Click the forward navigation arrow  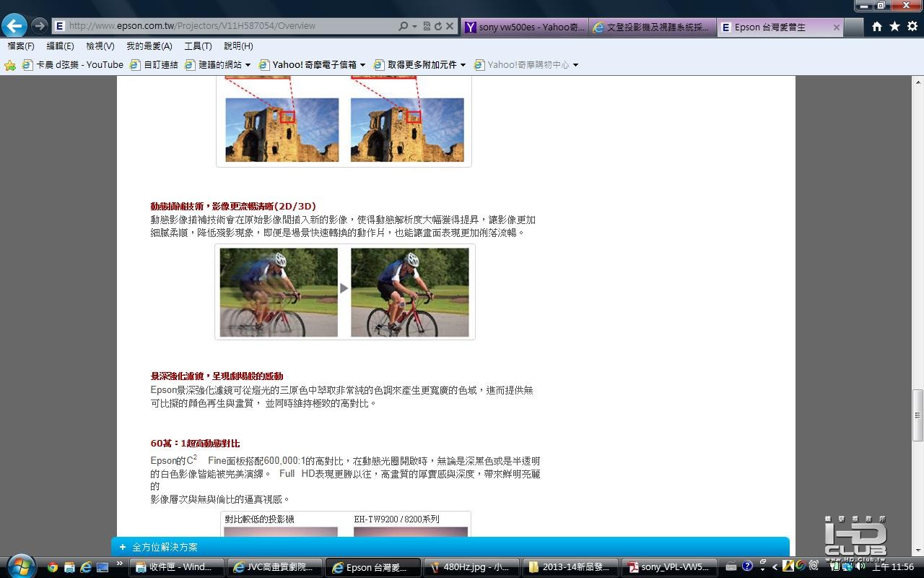pos(39,26)
